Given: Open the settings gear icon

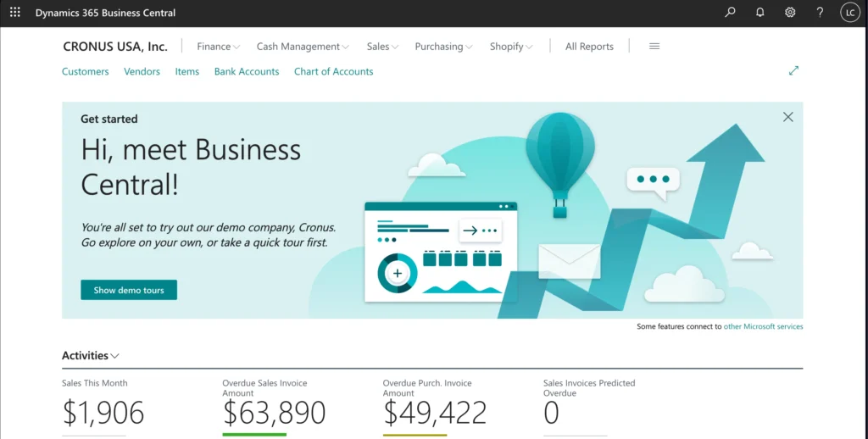Looking at the screenshot, I should pos(790,12).
